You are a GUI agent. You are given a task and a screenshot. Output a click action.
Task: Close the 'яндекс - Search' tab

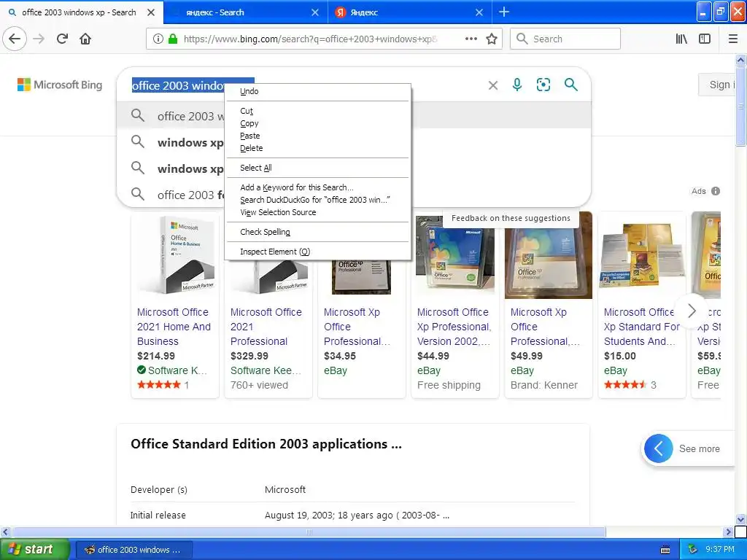(x=315, y=12)
